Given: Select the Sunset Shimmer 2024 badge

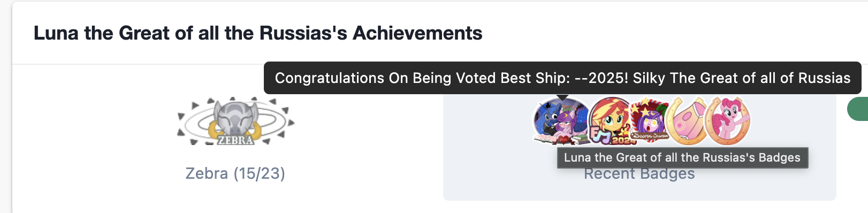Looking at the screenshot, I should tap(611, 121).
